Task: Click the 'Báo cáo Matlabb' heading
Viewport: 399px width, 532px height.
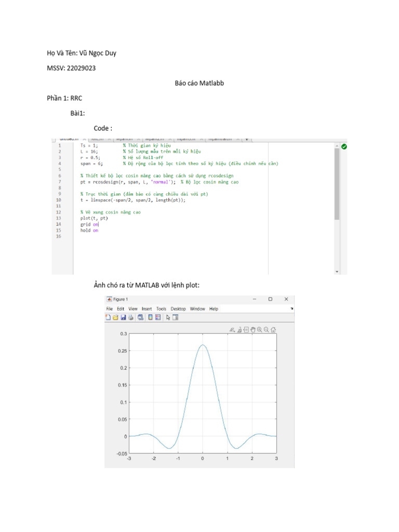Action: (x=199, y=83)
